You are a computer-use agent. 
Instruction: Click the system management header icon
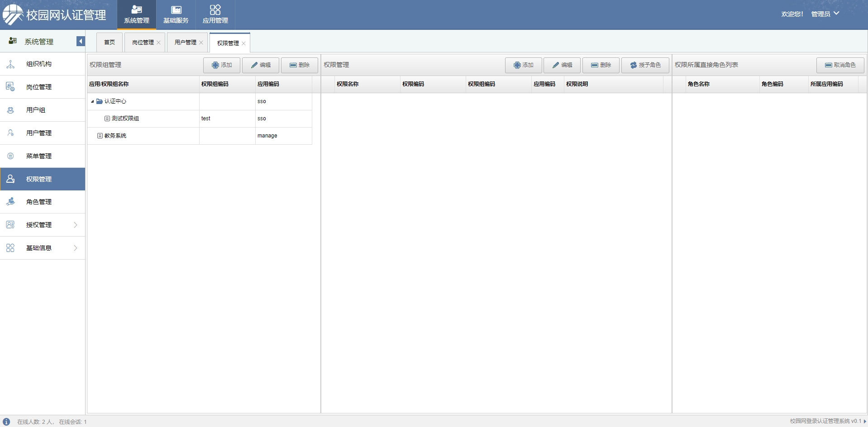tap(13, 41)
